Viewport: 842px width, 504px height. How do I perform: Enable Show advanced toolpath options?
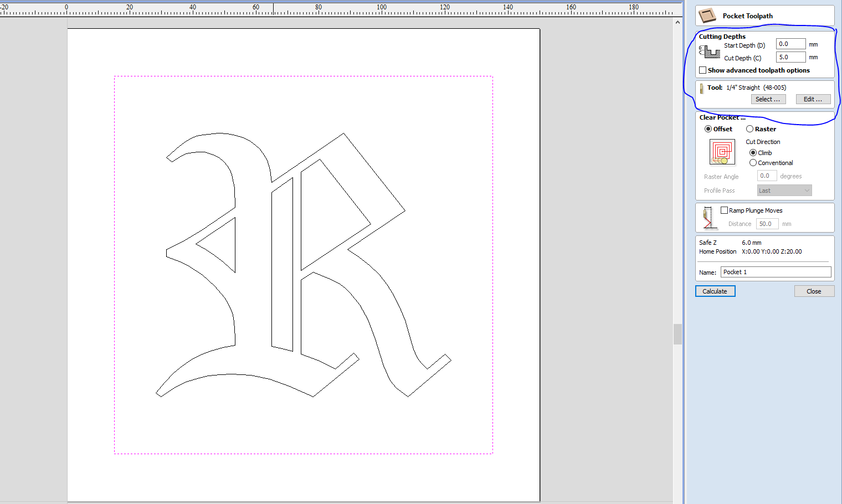pos(702,70)
